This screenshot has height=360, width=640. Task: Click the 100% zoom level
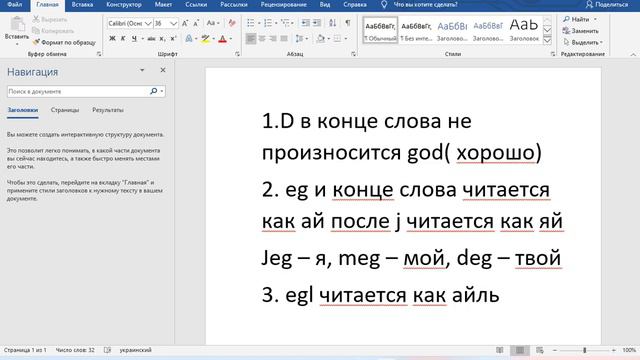[x=629, y=350]
